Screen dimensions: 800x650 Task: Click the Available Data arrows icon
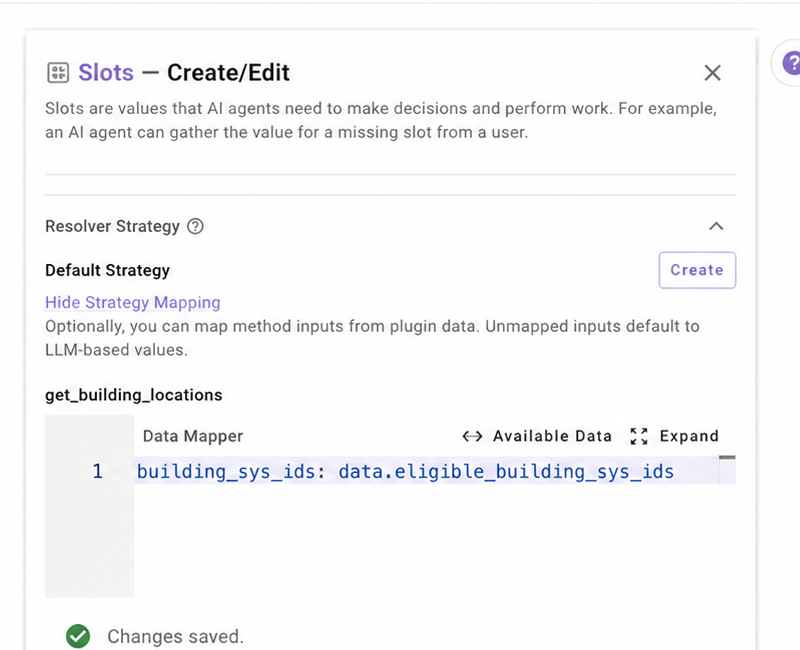[x=472, y=436]
